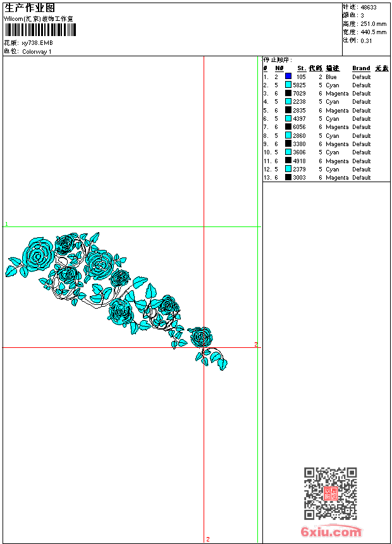Click stitch count 2835
392x544 pixels.
coord(299,111)
